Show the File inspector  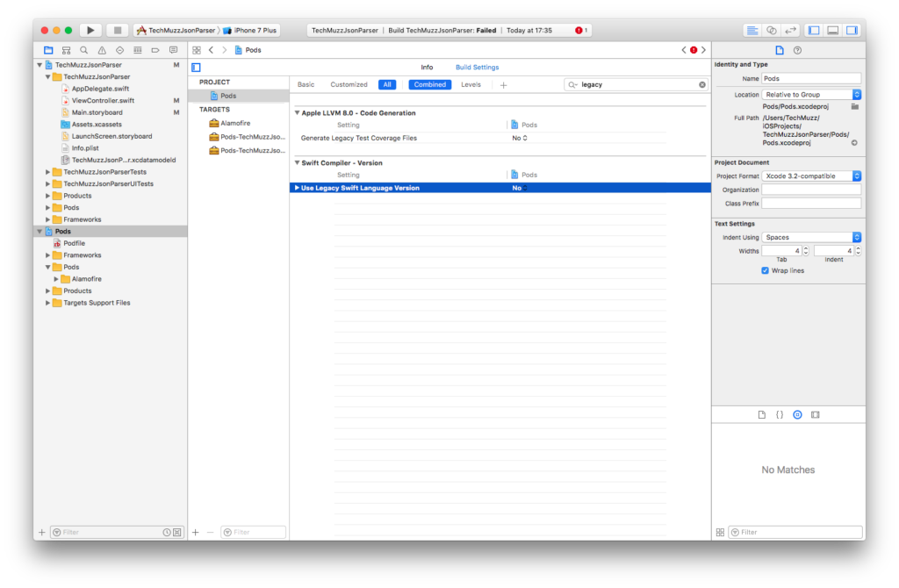(780, 50)
